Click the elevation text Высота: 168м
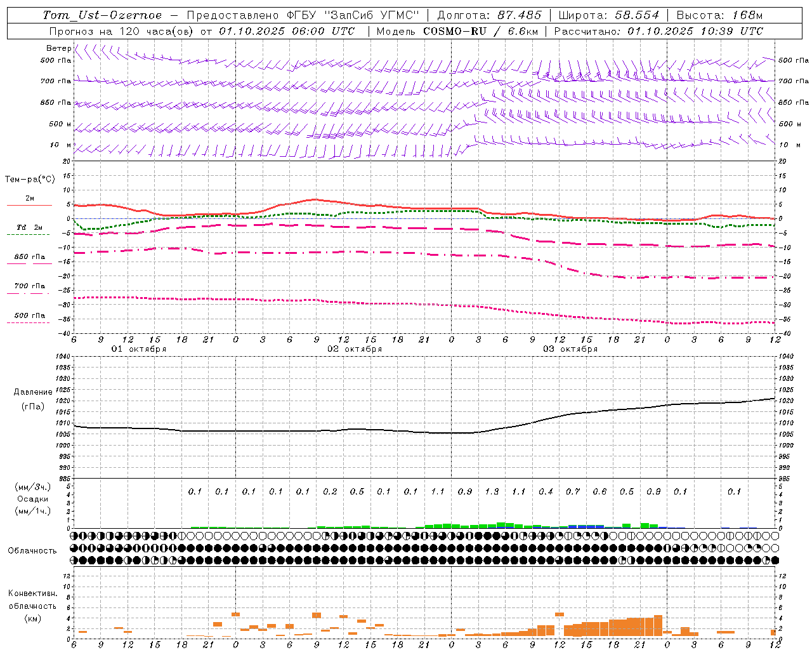Image resolution: width=812 pixels, height=650 pixels. point(719,15)
